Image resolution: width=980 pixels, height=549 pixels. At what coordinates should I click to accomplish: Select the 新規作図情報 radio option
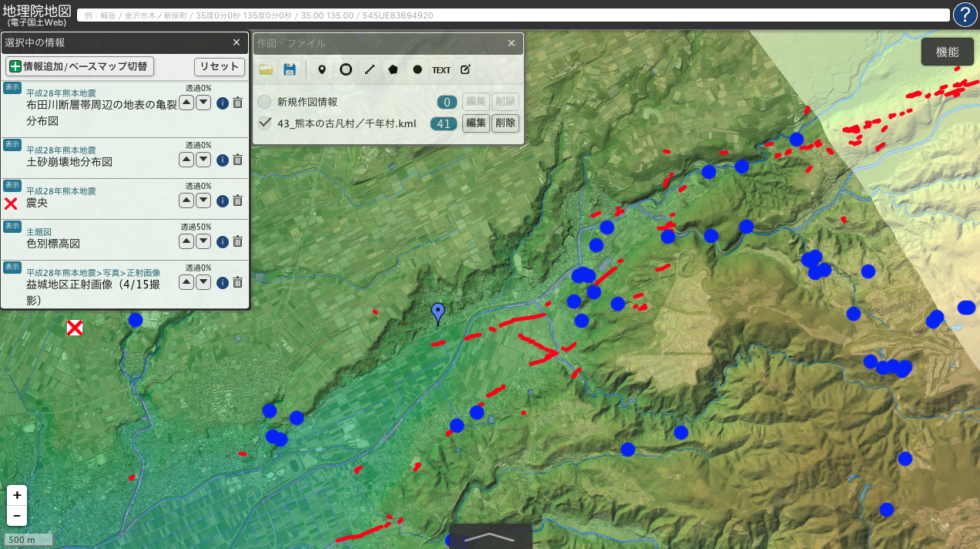[265, 102]
